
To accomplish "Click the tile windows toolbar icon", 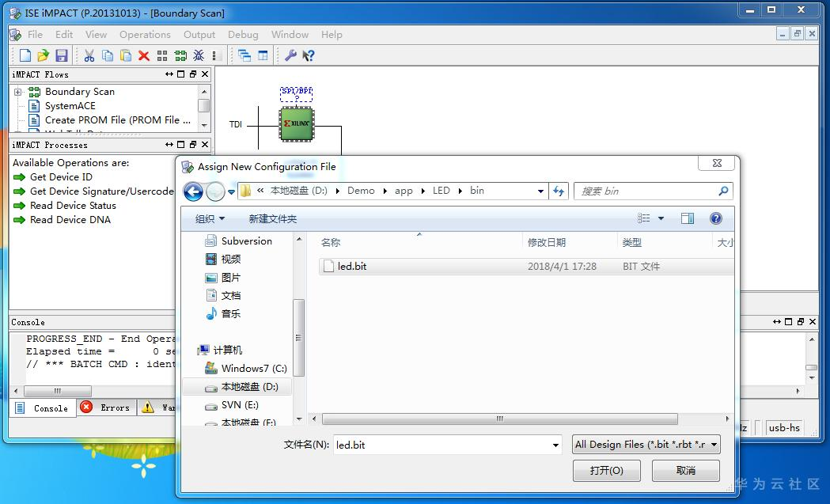I will coord(263,55).
